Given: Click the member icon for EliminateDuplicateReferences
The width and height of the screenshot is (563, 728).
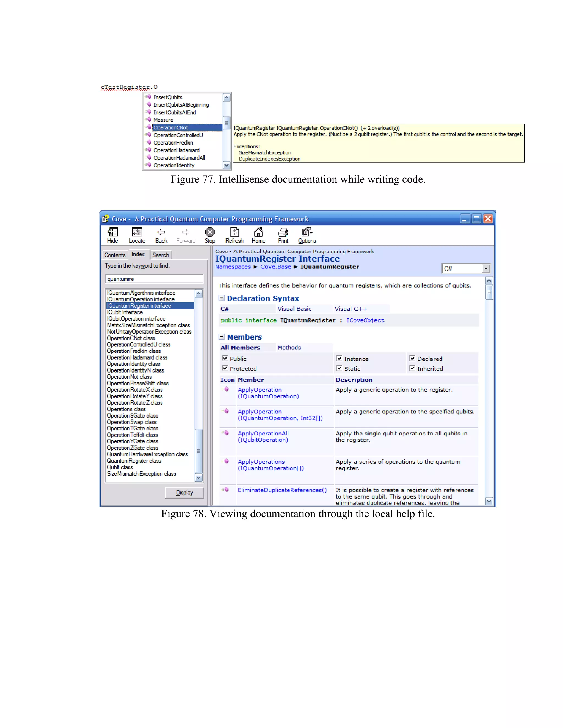Looking at the screenshot, I should tap(226, 490).
